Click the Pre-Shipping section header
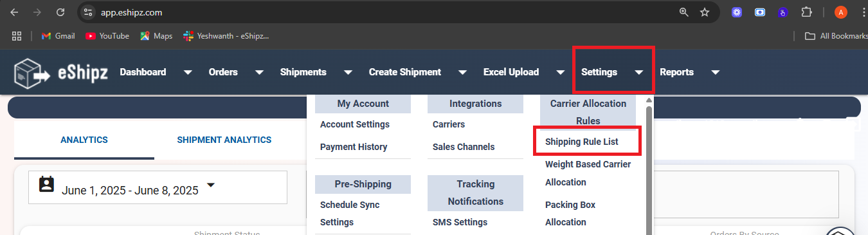Viewport: 868px width, 235px height. pos(363,184)
